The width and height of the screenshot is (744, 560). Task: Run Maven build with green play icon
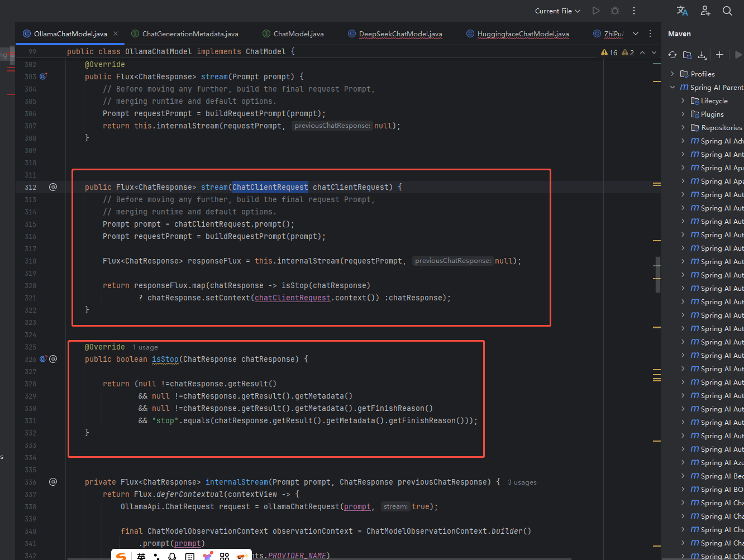click(x=738, y=55)
